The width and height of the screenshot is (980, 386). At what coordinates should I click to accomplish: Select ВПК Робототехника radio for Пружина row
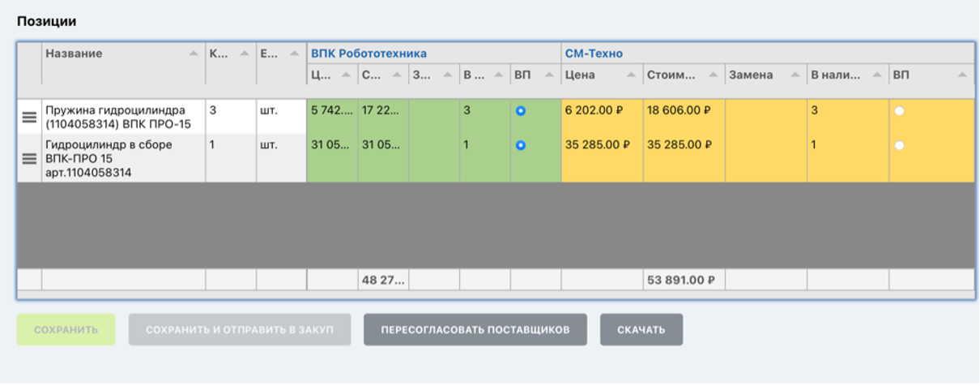(521, 111)
